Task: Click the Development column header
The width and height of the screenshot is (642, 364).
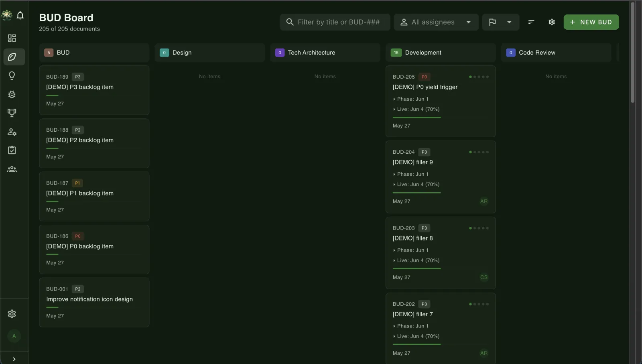Action: tap(441, 53)
